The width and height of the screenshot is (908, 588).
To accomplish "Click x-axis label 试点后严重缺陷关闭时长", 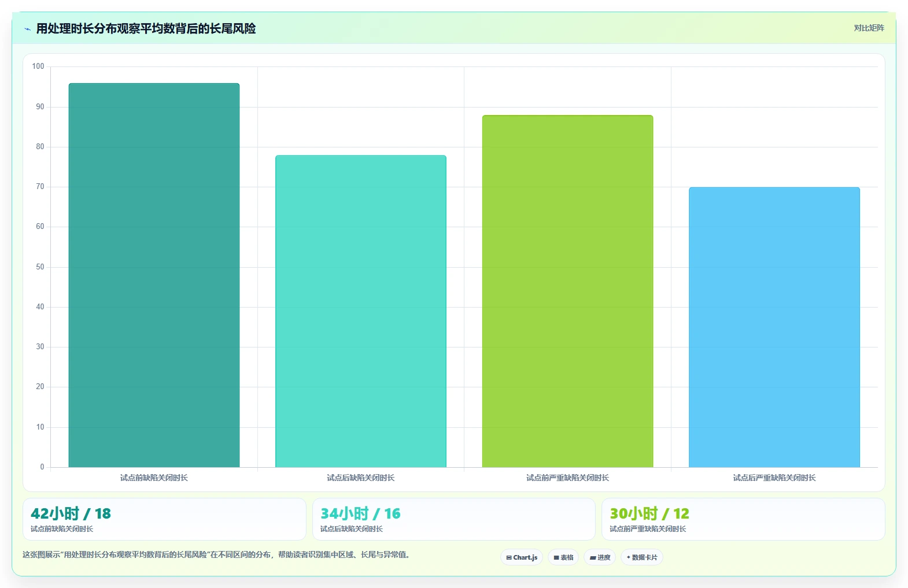I will coord(774,478).
